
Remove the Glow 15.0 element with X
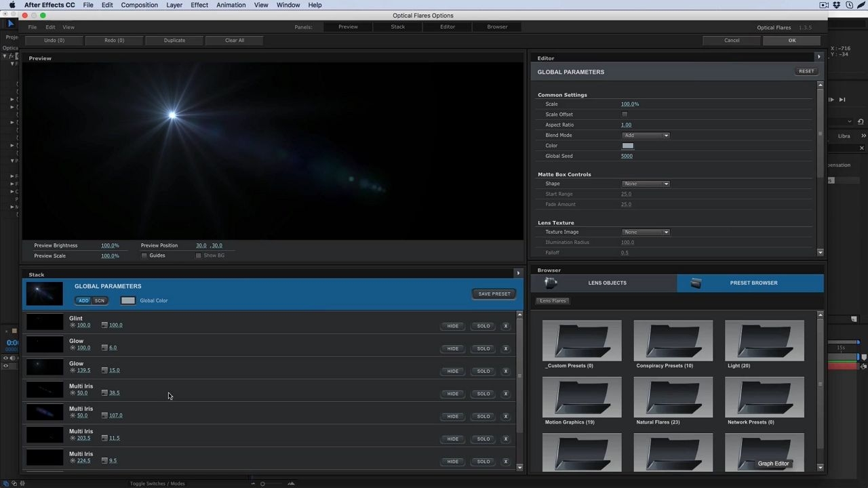pos(505,371)
